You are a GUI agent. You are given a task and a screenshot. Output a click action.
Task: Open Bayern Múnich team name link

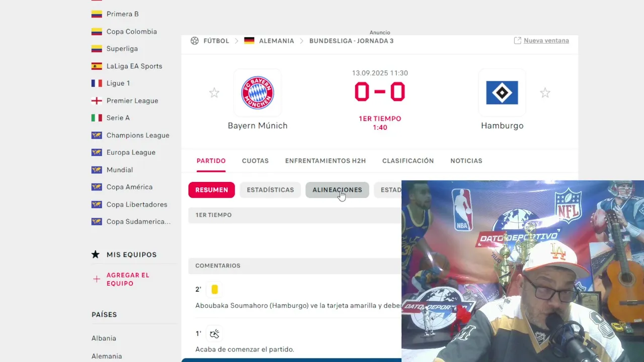tap(258, 126)
